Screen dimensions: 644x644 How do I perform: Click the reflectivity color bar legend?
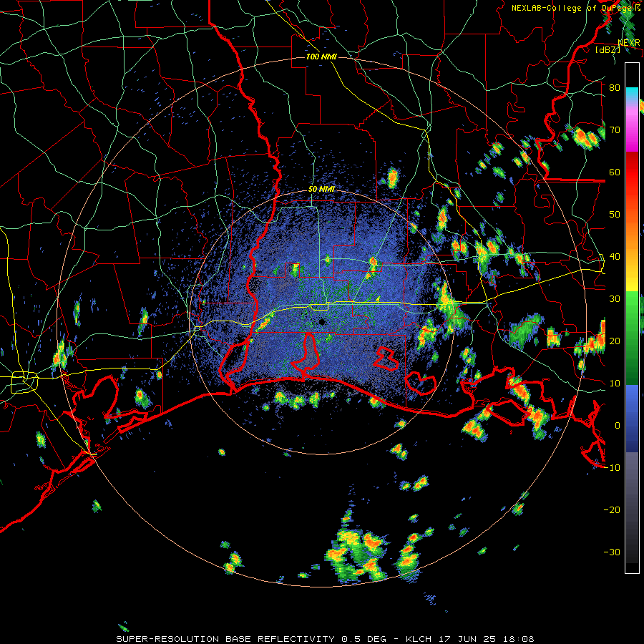click(x=632, y=318)
